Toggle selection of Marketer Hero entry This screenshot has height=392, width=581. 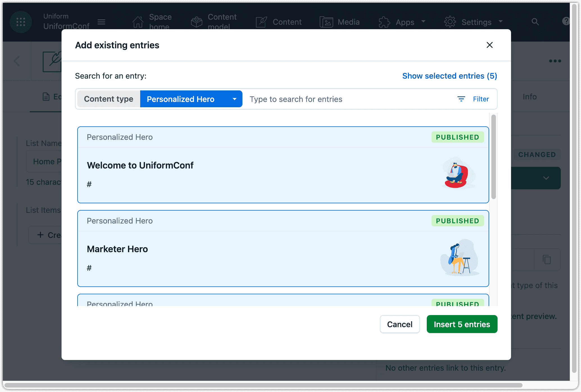tap(283, 249)
